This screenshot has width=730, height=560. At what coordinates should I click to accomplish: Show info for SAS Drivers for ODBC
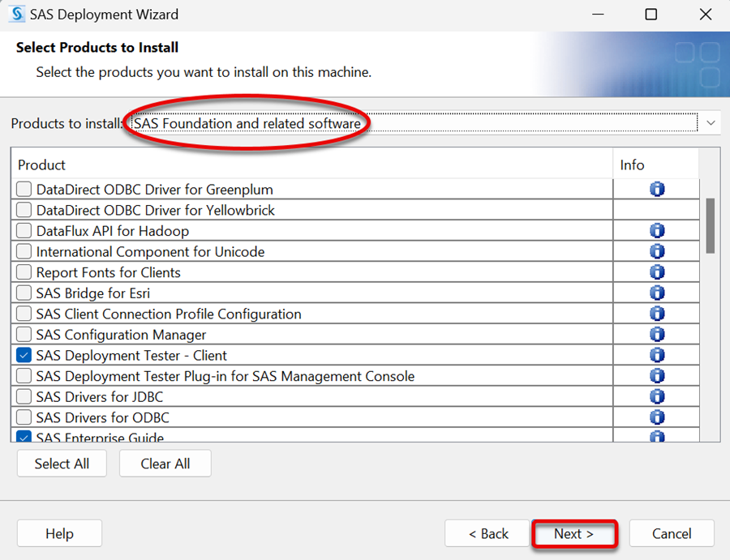pos(657,417)
